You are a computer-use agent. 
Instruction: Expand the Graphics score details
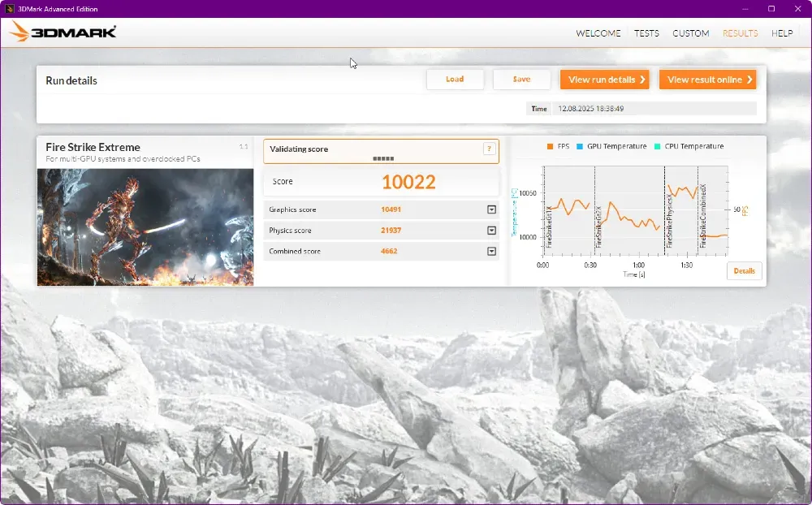[x=491, y=209]
